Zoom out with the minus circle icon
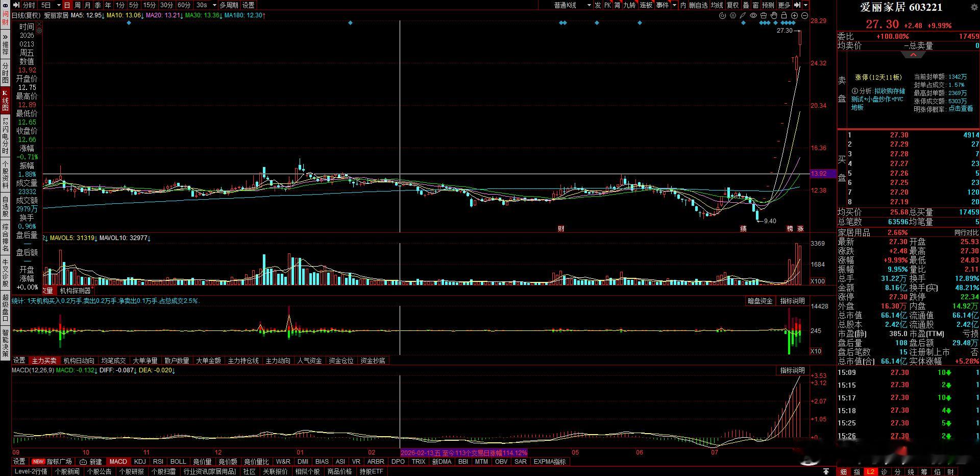 tap(804, 16)
